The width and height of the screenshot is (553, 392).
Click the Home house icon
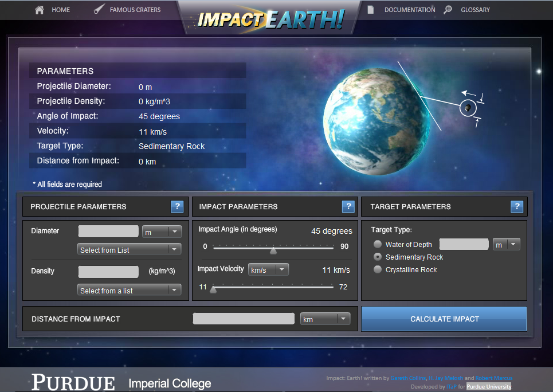40,10
